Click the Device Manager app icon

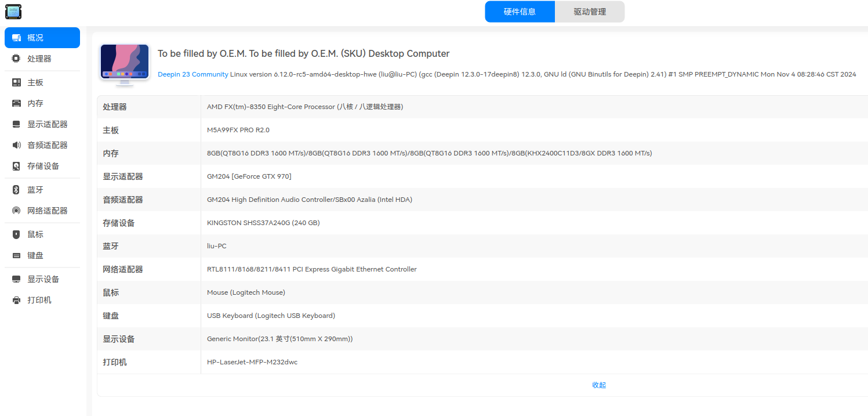[13, 12]
